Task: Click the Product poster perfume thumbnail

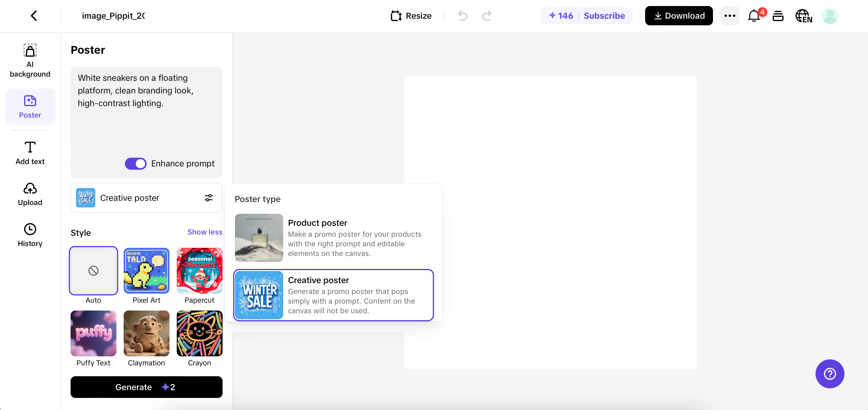Action: point(259,238)
